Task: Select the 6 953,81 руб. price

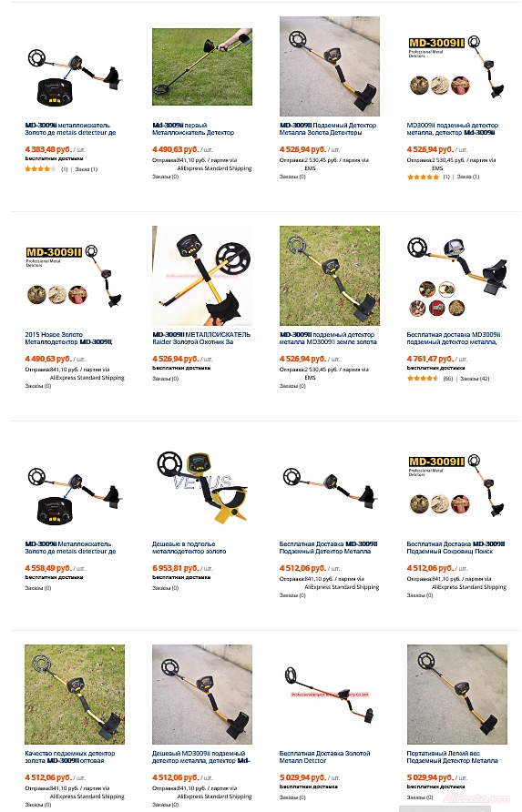Action: click(176, 568)
